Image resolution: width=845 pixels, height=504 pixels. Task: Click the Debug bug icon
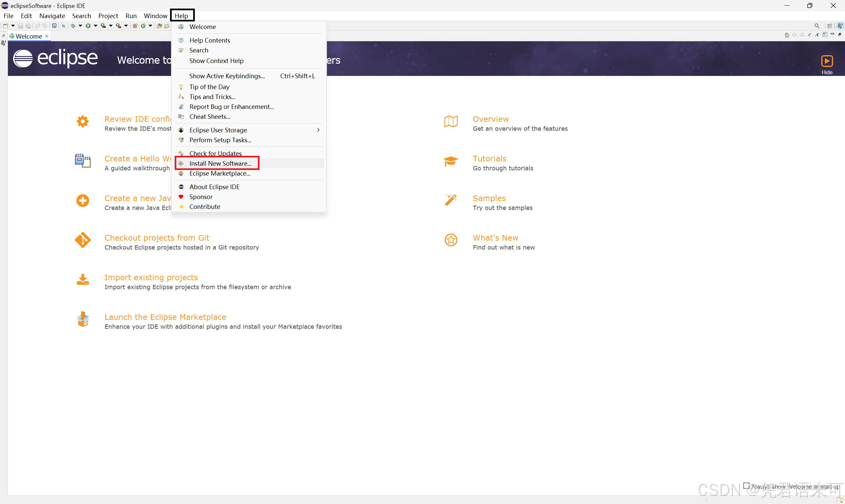(x=73, y=26)
